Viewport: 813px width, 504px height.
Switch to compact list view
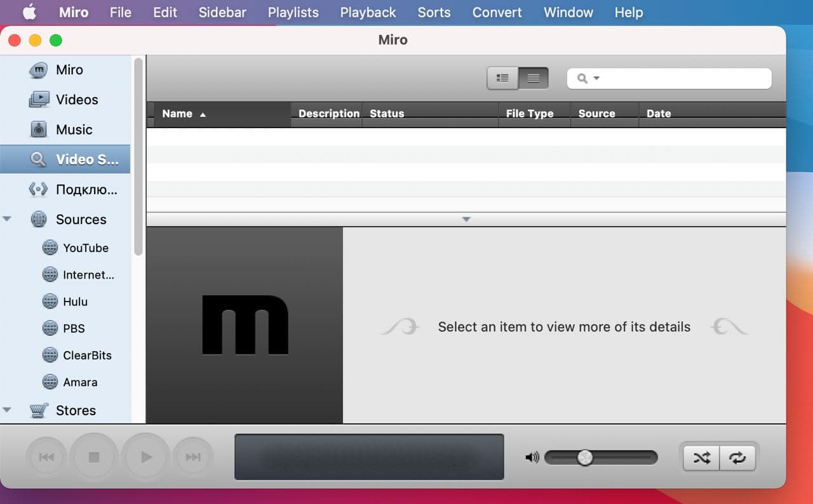tap(534, 78)
